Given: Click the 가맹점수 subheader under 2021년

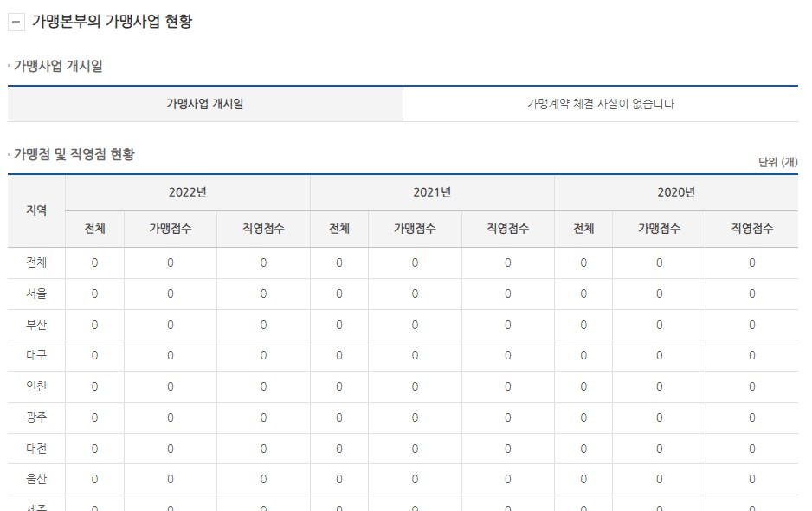Looking at the screenshot, I should coord(415,229).
